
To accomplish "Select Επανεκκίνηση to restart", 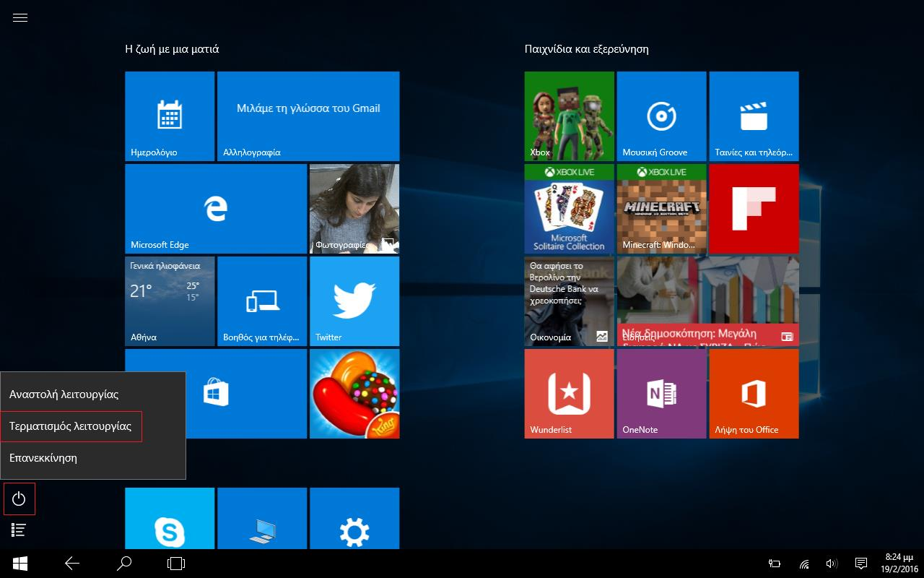I will 93,458.
